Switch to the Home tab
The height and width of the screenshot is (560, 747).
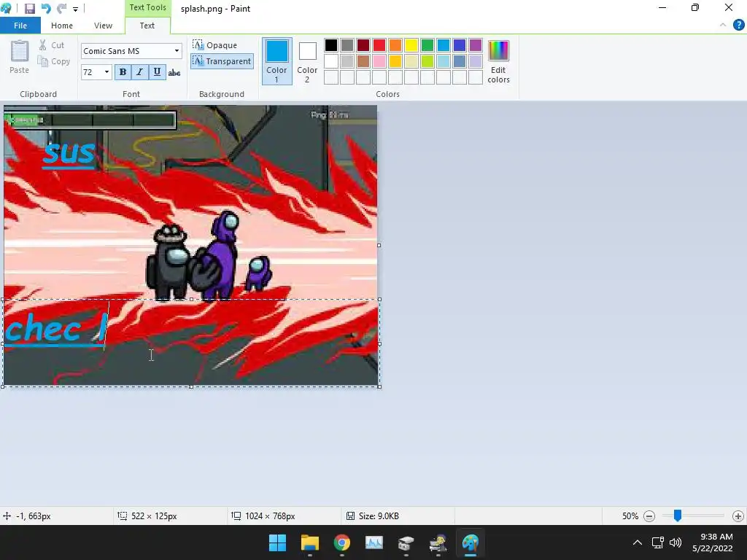pos(62,26)
